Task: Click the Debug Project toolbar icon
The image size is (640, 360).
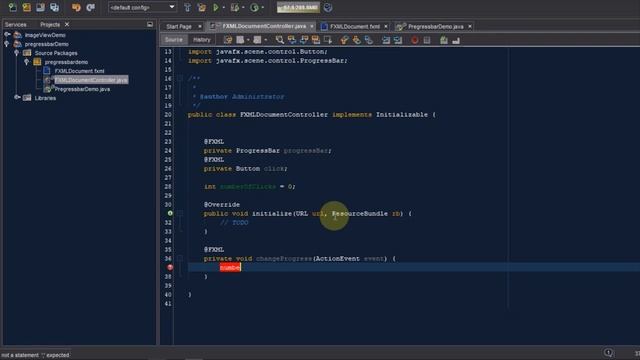Action: [235, 7]
